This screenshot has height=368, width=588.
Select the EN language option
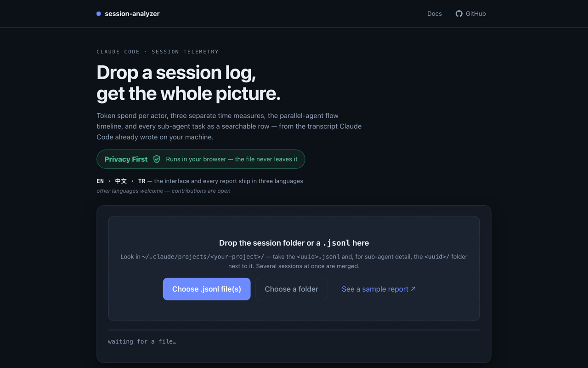click(100, 181)
